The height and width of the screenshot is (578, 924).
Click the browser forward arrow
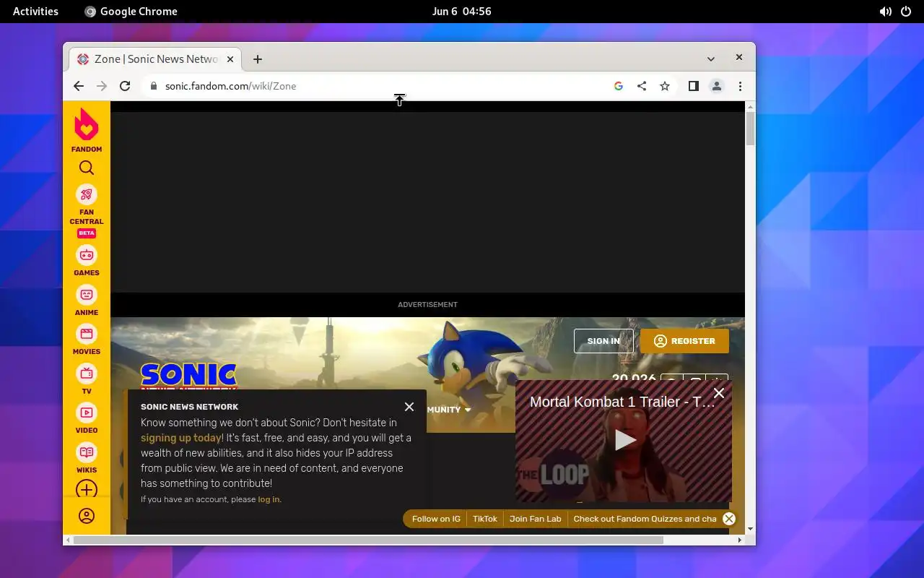point(102,86)
